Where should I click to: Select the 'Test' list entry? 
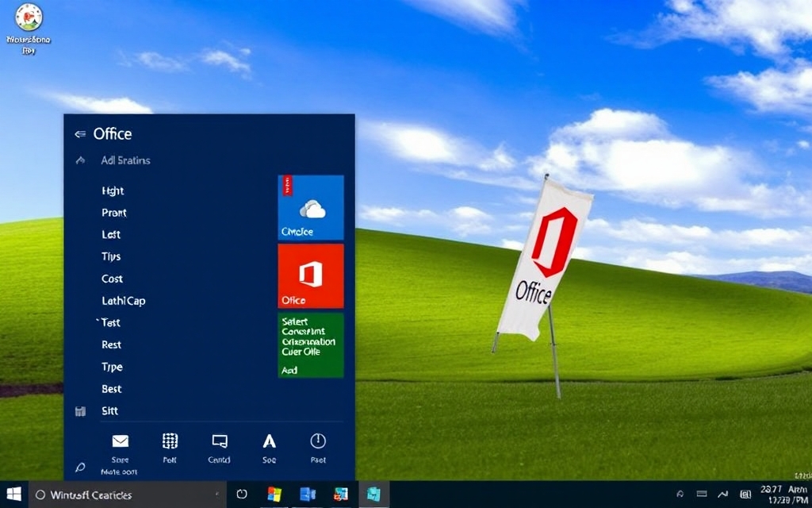coord(110,322)
